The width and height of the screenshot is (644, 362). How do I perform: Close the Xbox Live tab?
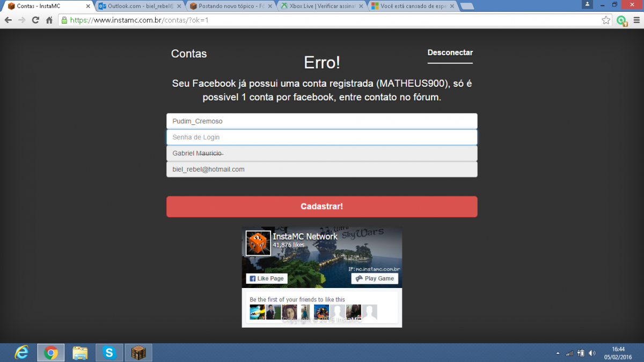[362, 6]
